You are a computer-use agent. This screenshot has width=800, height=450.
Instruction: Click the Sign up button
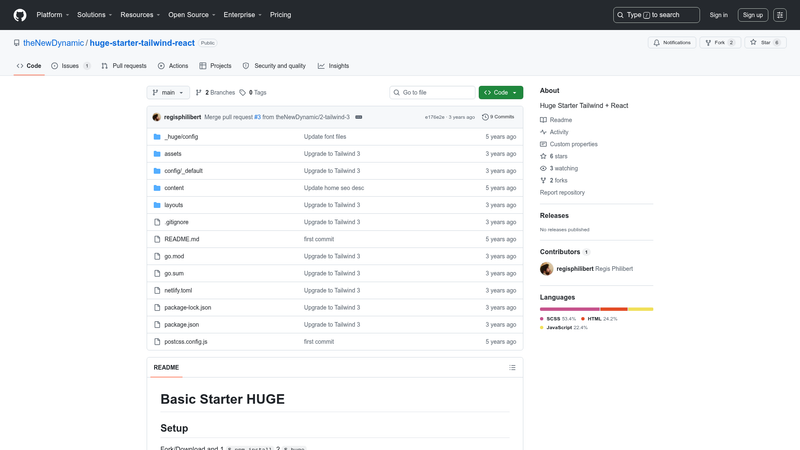tap(753, 15)
